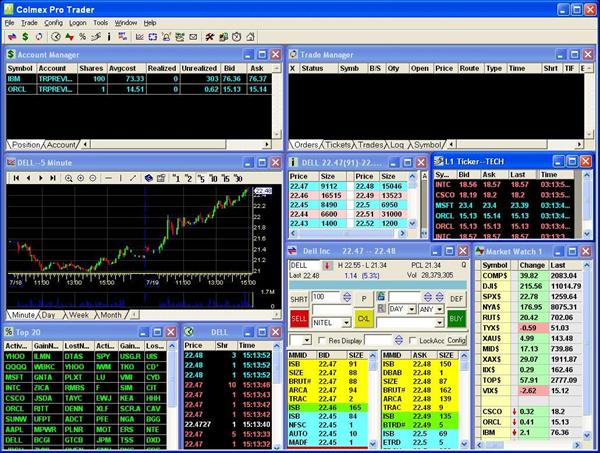Click Config button in order entry window
Image resolution: width=600 pixels, height=453 pixels.
tap(456, 340)
